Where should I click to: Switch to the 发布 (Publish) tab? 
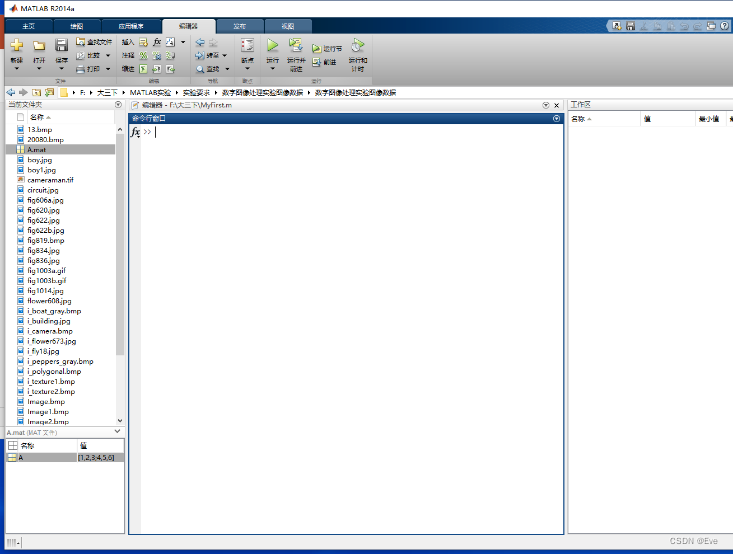tap(240, 26)
